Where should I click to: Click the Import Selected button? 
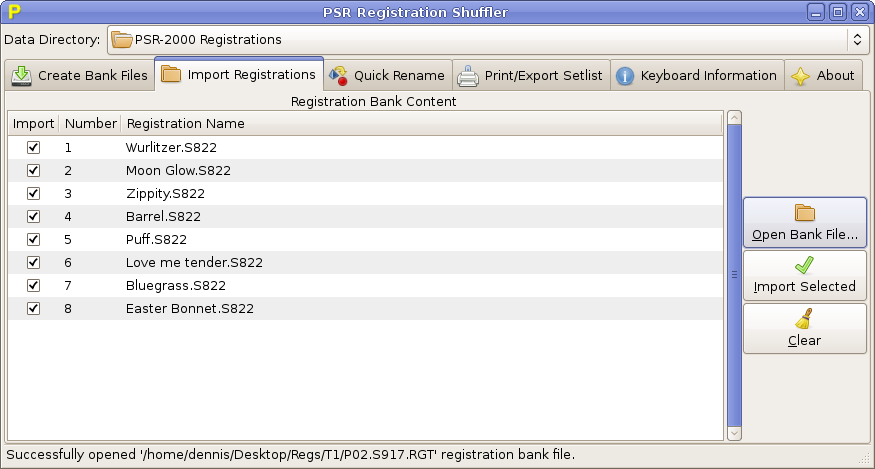(804, 275)
